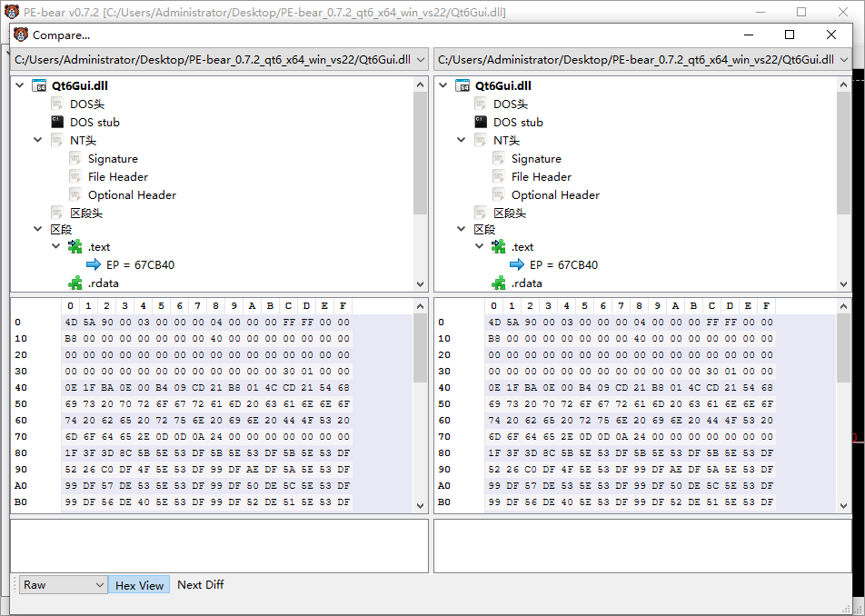Click row 80 offset label in right hex view

tap(444, 453)
